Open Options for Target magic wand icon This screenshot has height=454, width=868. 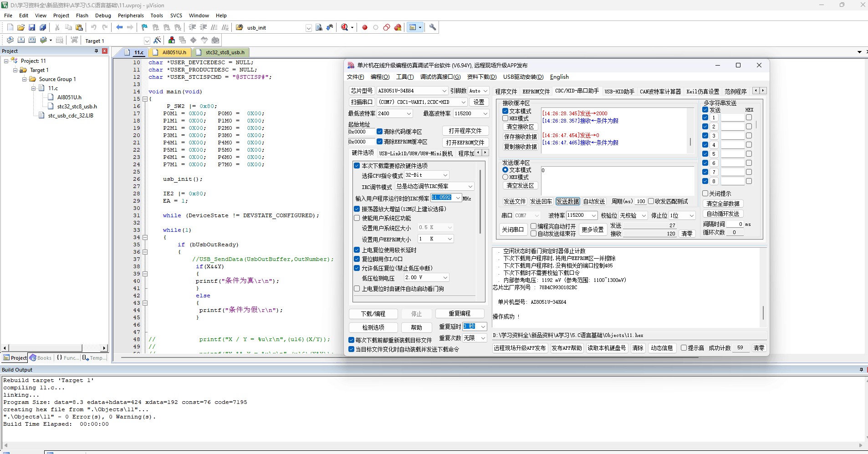[x=157, y=40]
